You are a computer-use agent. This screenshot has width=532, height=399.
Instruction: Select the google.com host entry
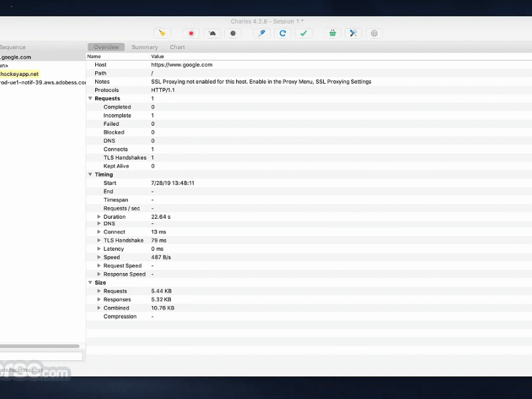(43, 57)
